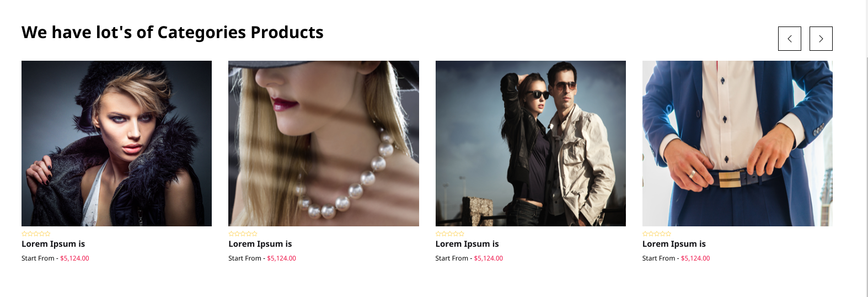The image size is (868, 297).
Task: Open the blue suit man product image
Action: tap(737, 144)
